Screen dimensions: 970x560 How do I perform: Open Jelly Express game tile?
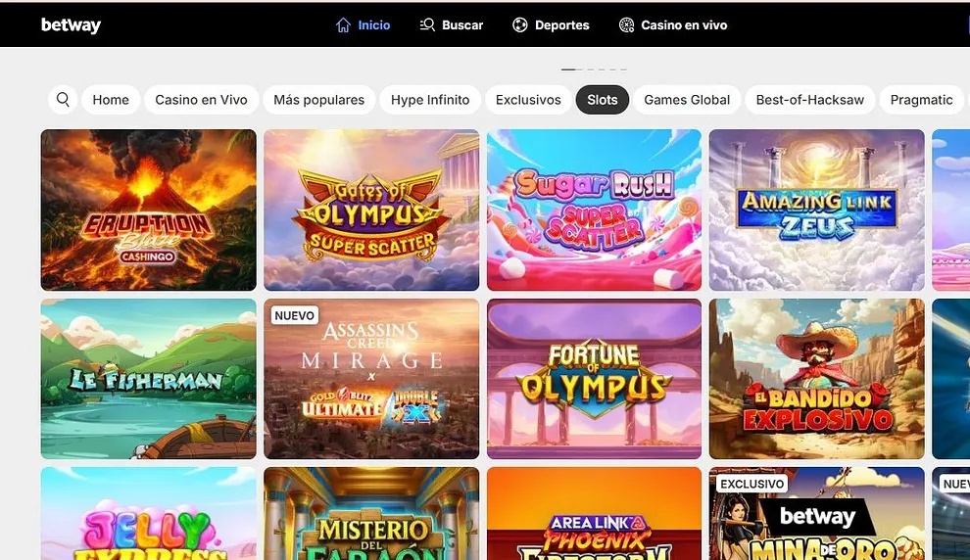point(149,514)
